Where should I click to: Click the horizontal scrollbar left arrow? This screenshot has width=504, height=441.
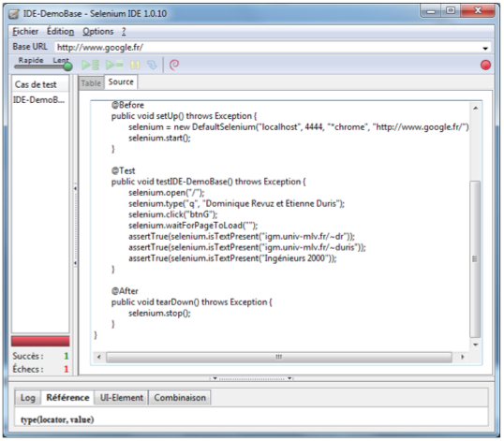click(98, 357)
